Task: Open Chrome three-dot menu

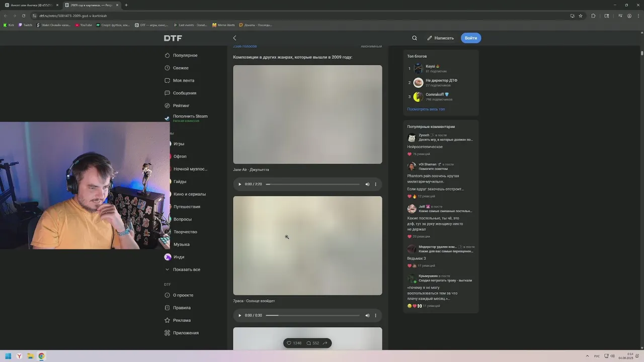Action: (x=637, y=16)
